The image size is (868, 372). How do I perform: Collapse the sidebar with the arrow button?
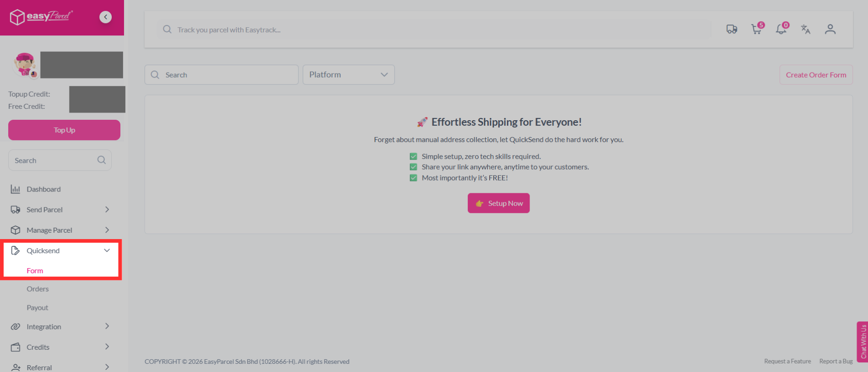(x=105, y=17)
